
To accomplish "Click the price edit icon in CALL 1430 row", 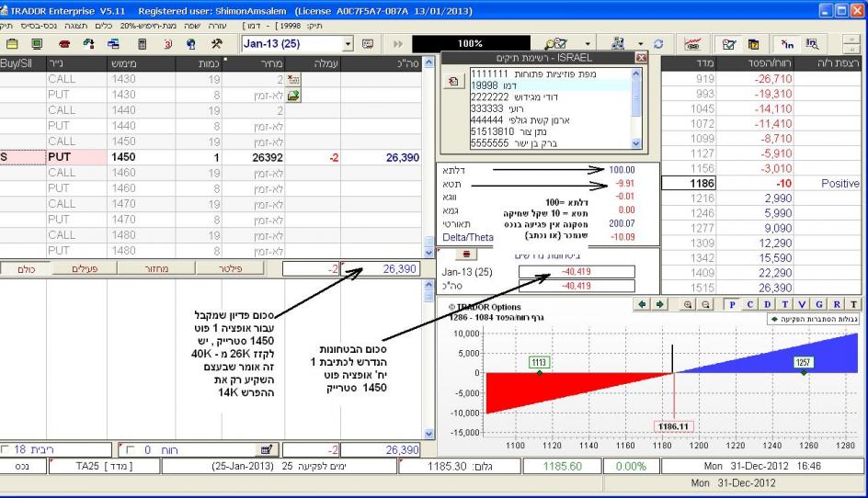I will [x=293, y=80].
